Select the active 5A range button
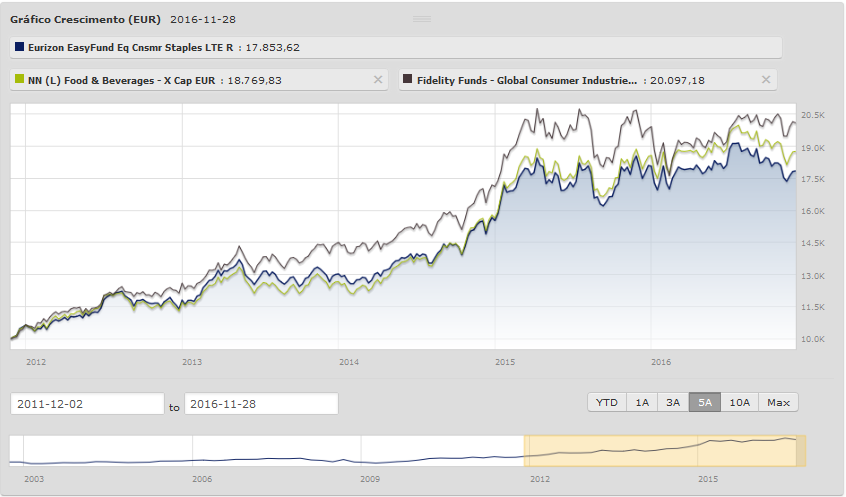This screenshot has width=846, height=497. (705, 403)
